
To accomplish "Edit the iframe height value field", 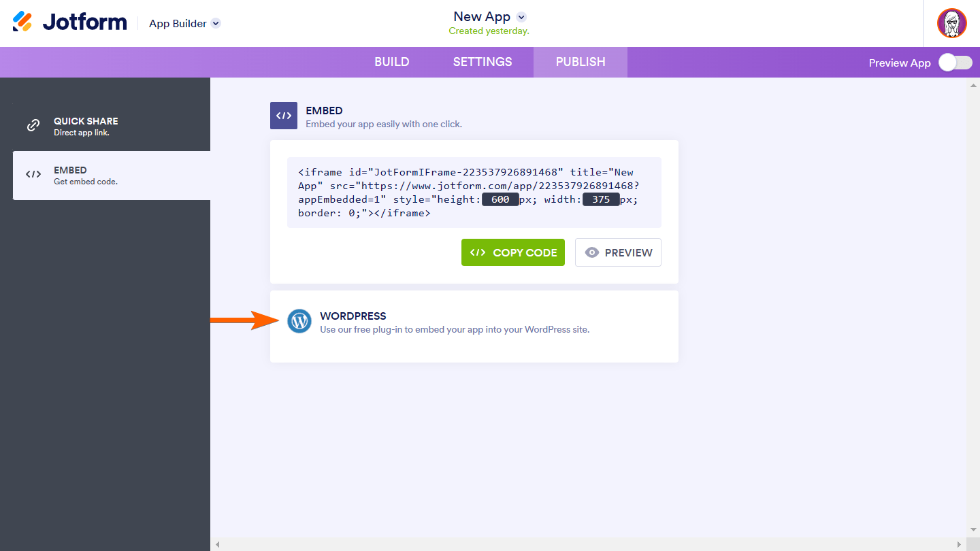I will click(500, 199).
